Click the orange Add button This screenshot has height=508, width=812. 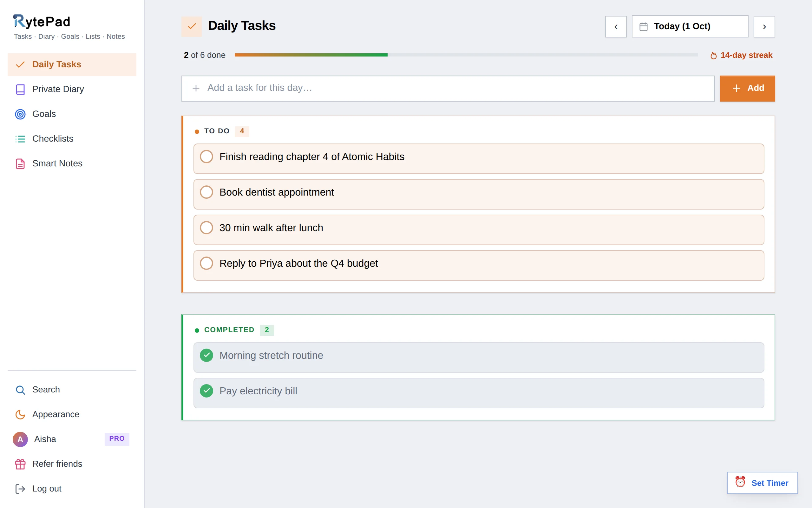(x=747, y=88)
